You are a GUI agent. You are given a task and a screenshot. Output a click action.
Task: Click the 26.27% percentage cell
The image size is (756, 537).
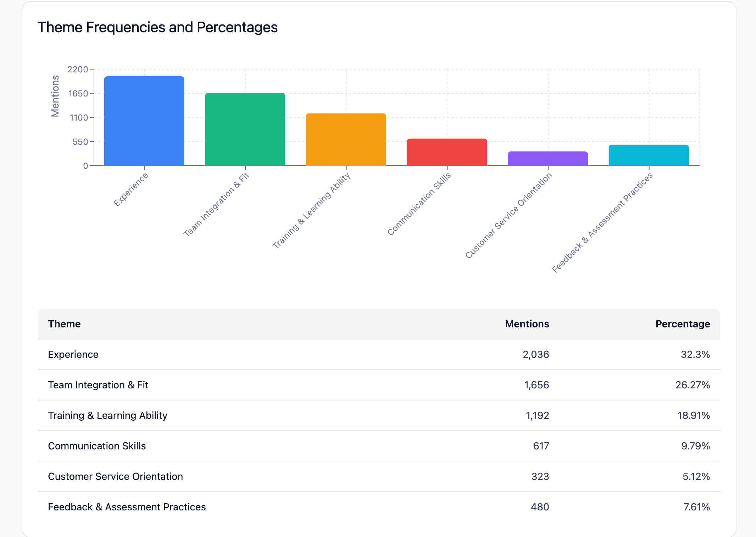pyautogui.click(x=692, y=385)
